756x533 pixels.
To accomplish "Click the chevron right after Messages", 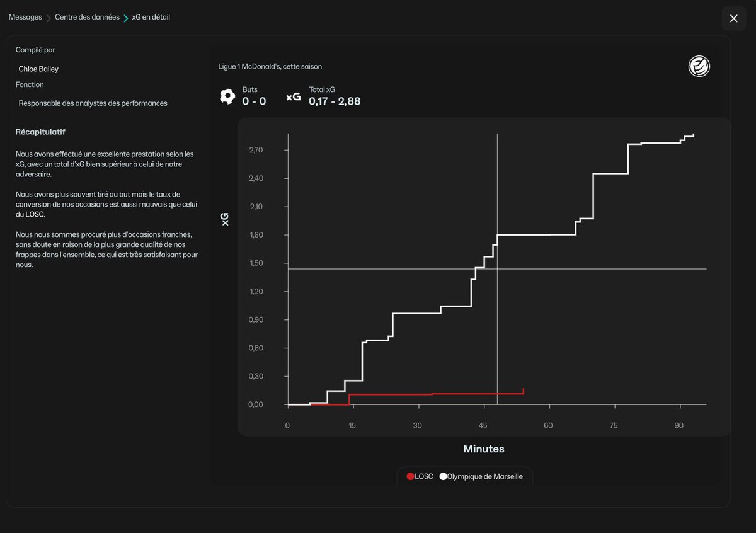I will (48, 18).
